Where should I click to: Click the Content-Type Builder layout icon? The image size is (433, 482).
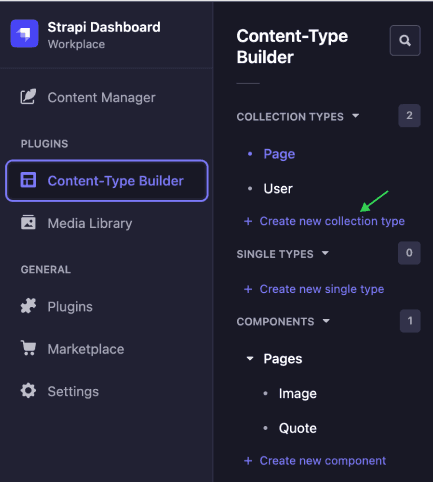(28, 180)
